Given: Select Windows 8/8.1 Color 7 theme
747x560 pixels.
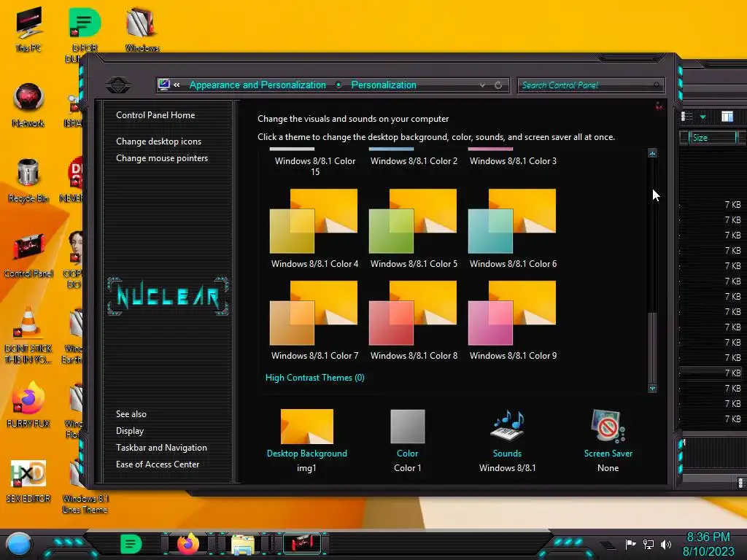Looking at the screenshot, I should 314,320.
